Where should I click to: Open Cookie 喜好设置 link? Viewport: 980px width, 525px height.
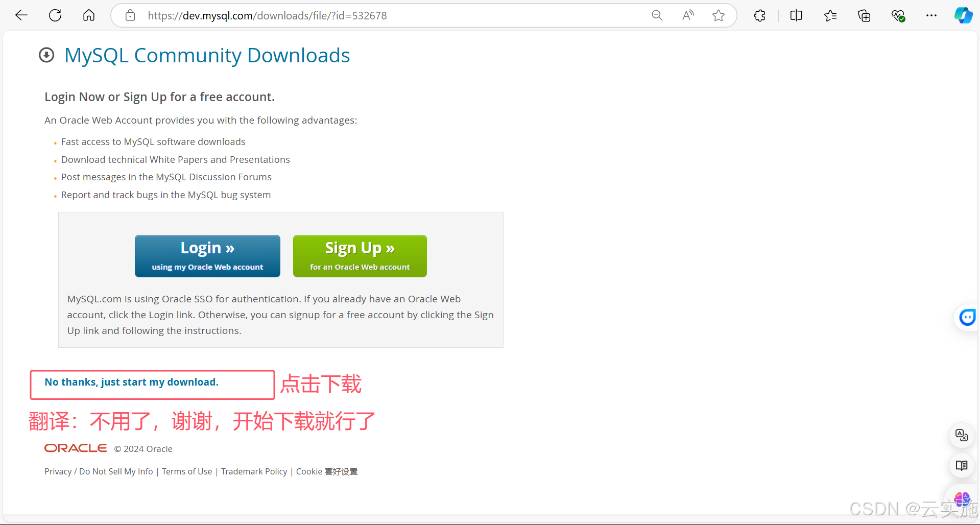(327, 471)
